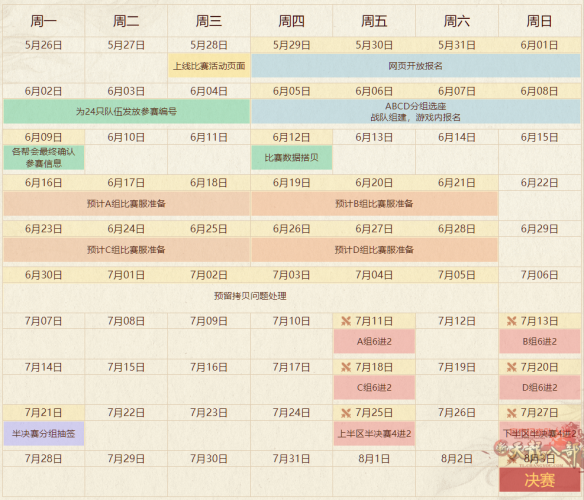Click the crossed-swords icon beside 7月11日
Viewport: 584px width, 500px height.
346,321
